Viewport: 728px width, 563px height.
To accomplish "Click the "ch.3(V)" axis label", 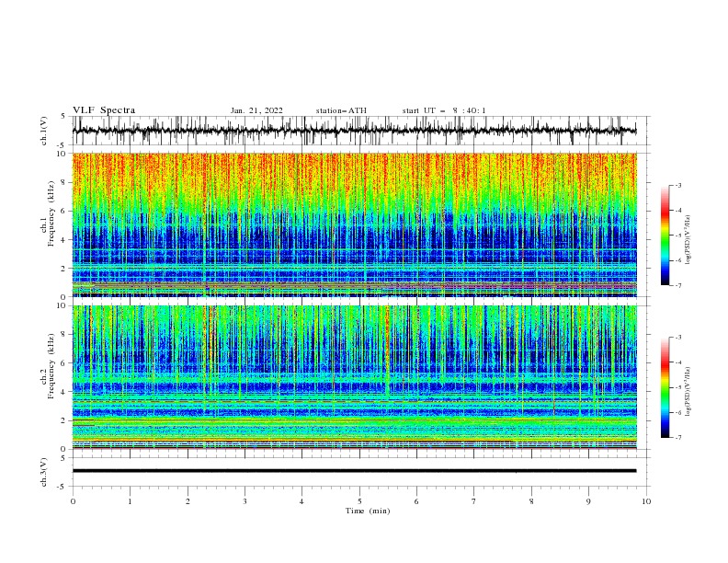I will pyautogui.click(x=44, y=472).
